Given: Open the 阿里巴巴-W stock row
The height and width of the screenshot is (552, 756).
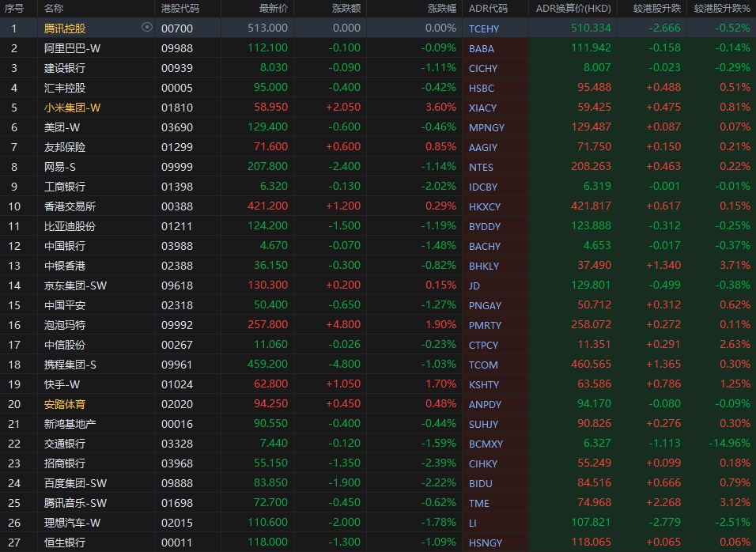Looking at the screenshot, I should 72,47.
